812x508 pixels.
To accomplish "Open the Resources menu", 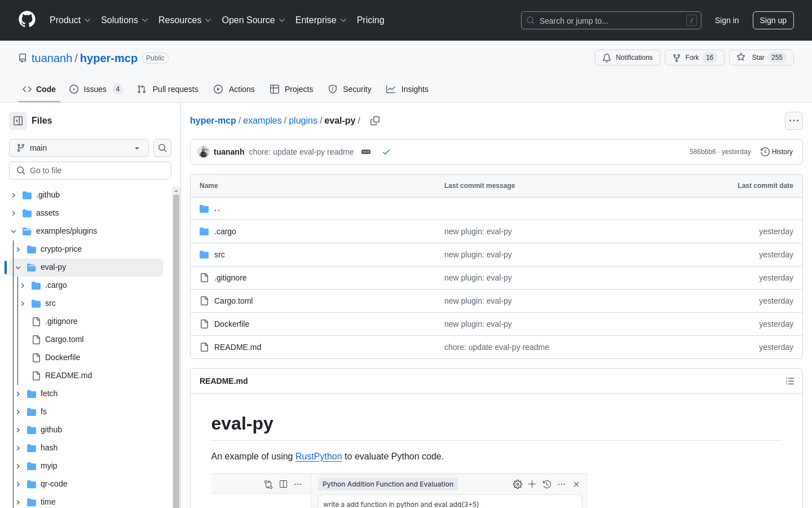I will (x=185, y=20).
